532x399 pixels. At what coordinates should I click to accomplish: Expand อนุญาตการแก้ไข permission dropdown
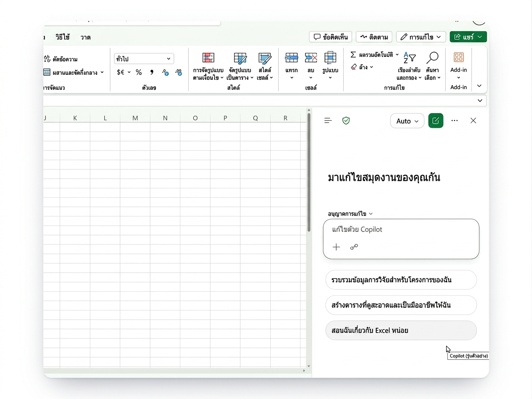[350, 214]
